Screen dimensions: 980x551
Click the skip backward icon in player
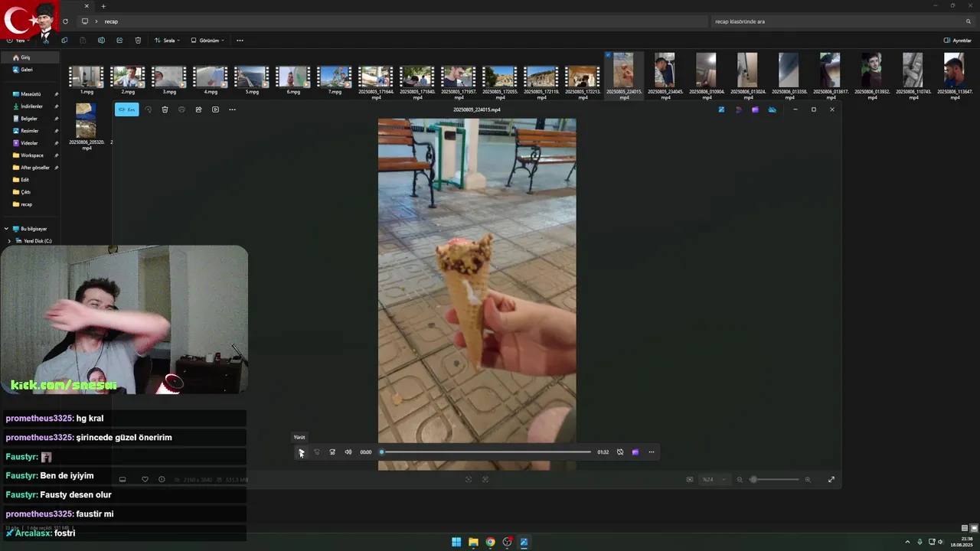[x=317, y=452]
